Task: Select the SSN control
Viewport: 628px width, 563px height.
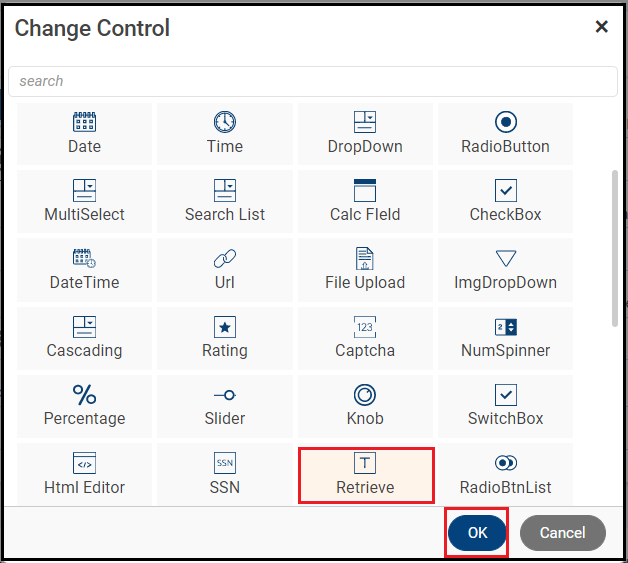Action: click(225, 473)
